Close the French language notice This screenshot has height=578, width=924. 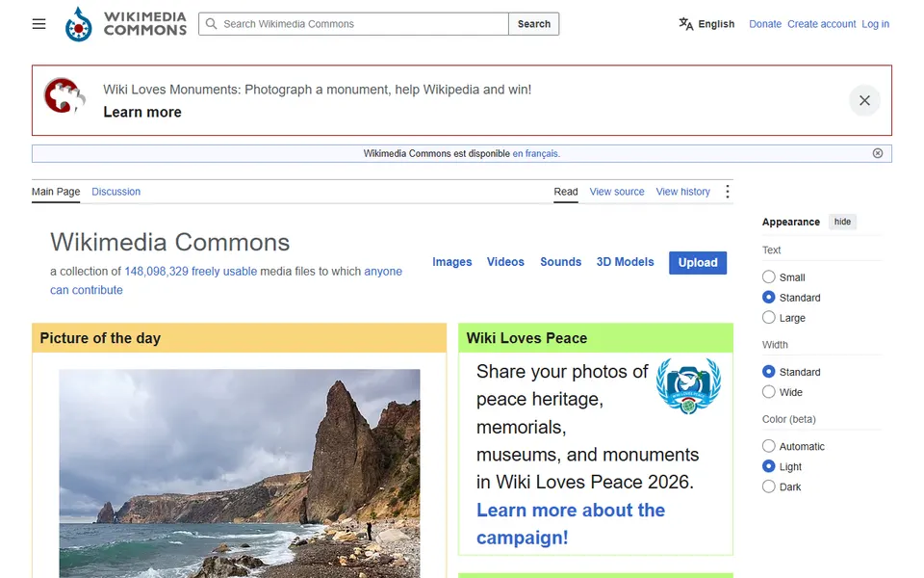click(878, 153)
